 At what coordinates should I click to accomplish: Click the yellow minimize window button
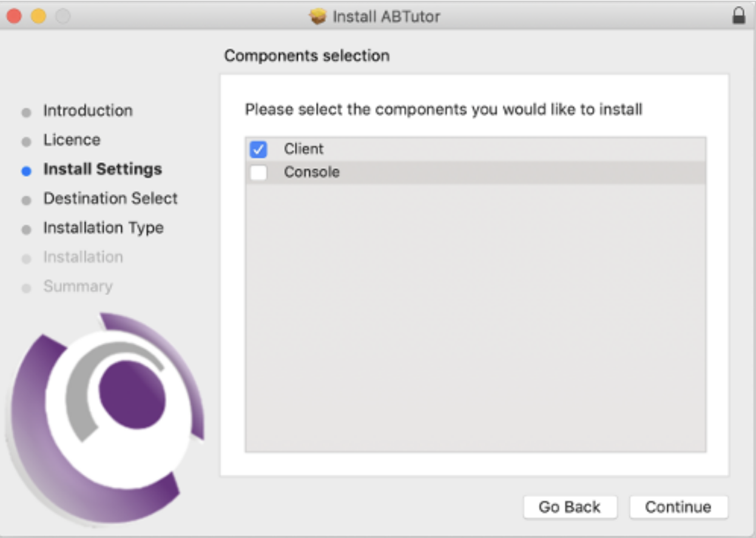38,16
